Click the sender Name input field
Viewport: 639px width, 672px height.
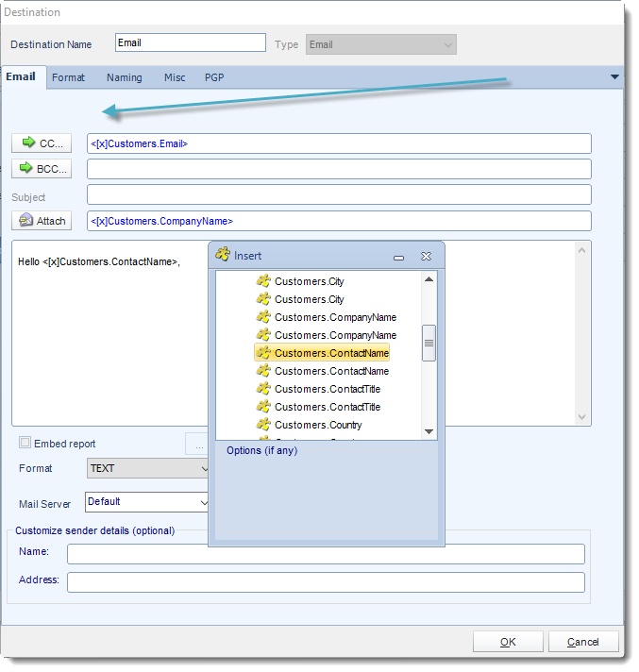click(326, 554)
